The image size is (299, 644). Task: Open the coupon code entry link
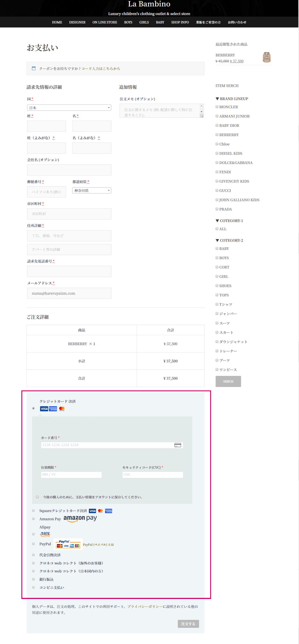click(x=101, y=69)
